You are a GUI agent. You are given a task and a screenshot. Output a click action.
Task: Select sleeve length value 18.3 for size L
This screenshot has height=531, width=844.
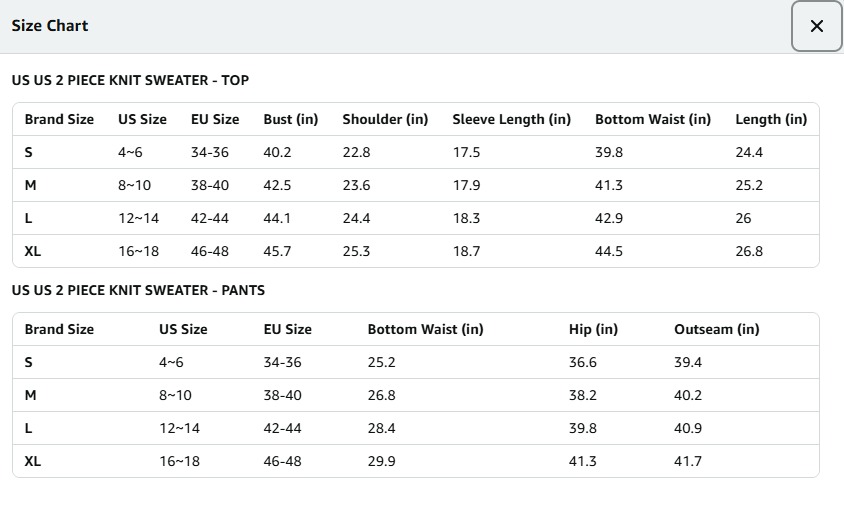tap(466, 218)
